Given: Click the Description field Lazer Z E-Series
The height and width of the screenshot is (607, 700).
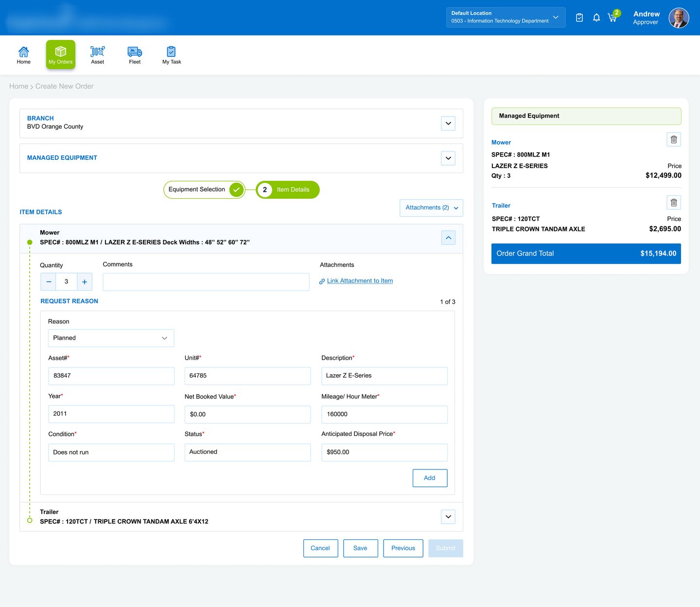Looking at the screenshot, I should click(x=385, y=376).
